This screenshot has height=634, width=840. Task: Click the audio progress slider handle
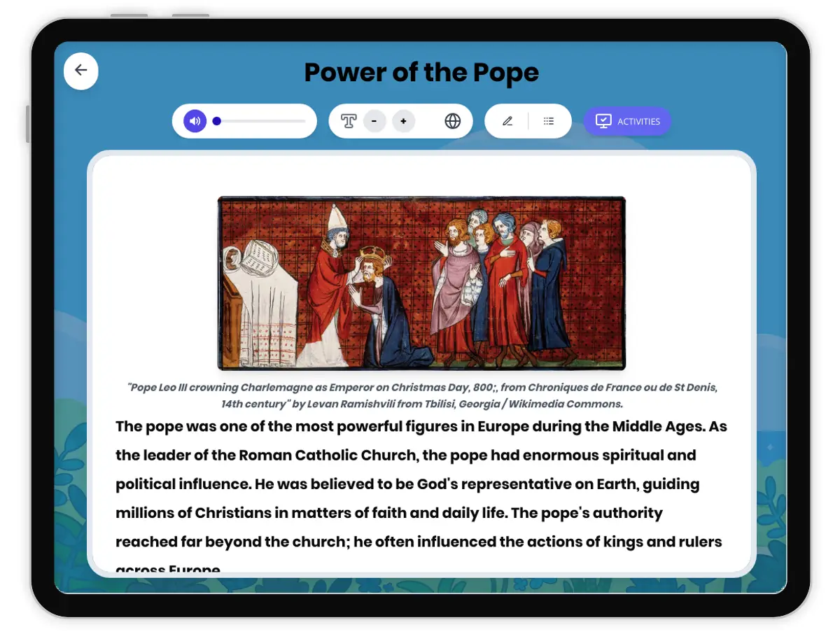[x=217, y=121]
